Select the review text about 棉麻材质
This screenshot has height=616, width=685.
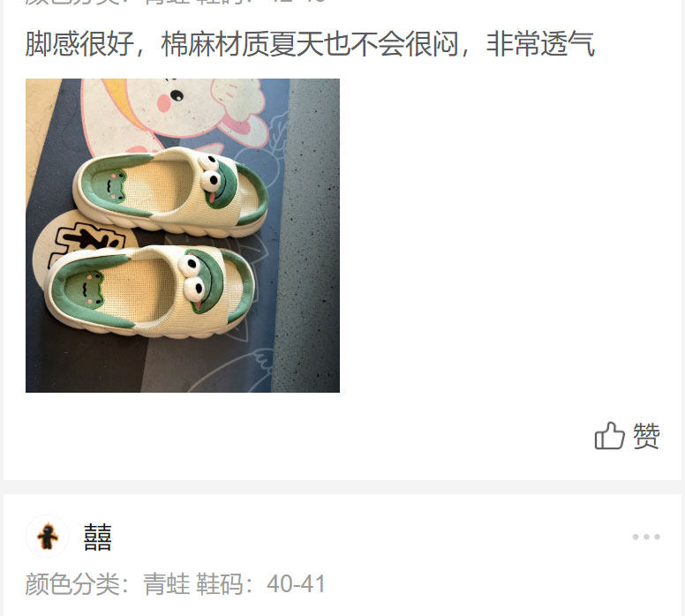310,44
